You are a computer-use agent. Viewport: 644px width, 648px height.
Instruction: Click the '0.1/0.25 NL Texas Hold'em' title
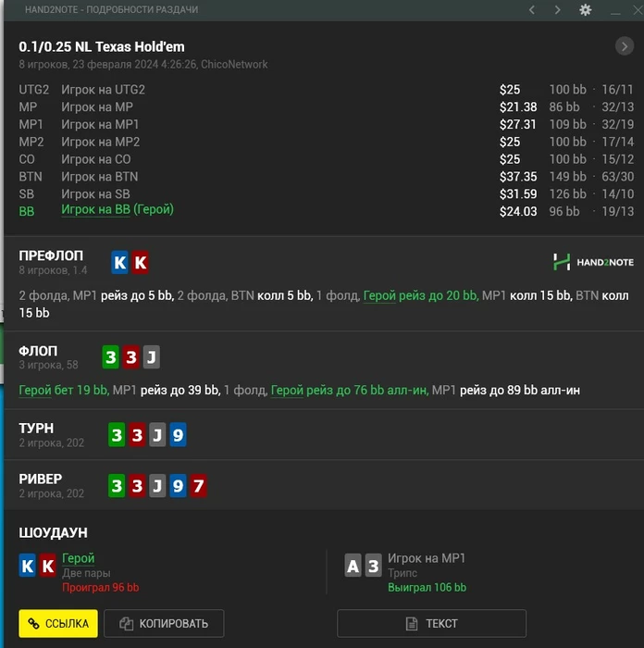102,46
